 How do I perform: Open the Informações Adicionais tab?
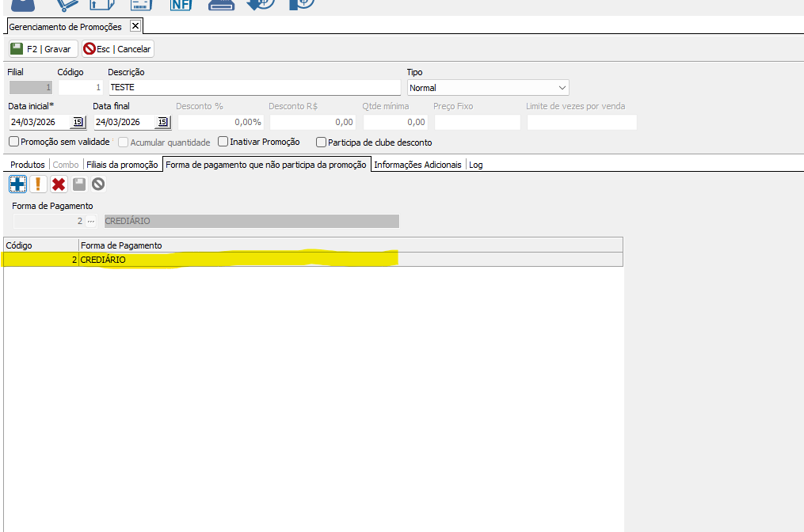tap(417, 165)
